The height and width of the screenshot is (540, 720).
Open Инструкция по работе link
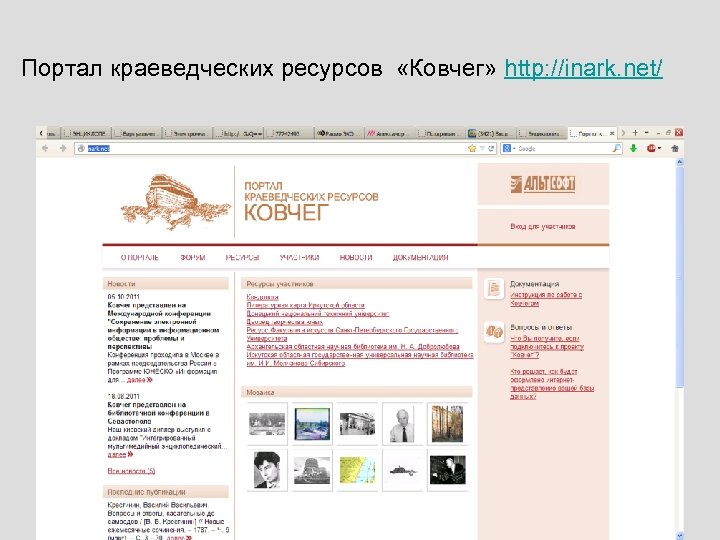tap(546, 299)
